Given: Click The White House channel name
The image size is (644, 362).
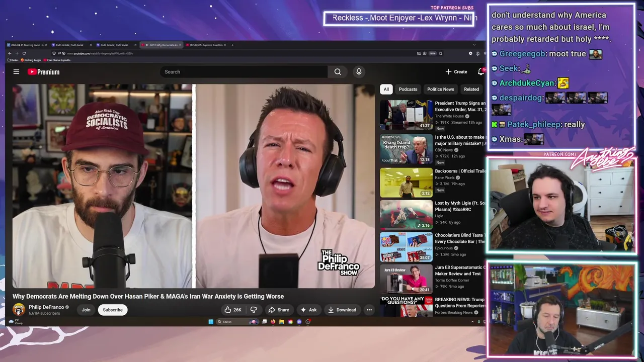Looking at the screenshot, I should click(x=449, y=116).
